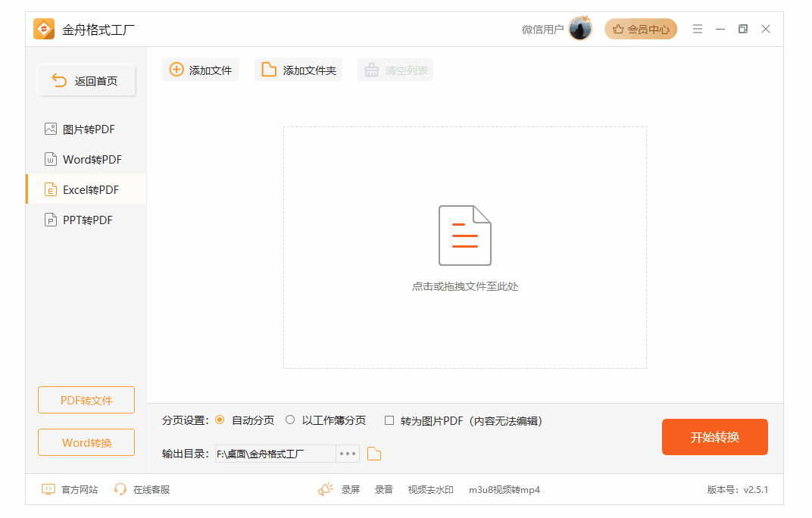
Task: Open the 会员中心 membership button
Action: (x=641, y=29)
